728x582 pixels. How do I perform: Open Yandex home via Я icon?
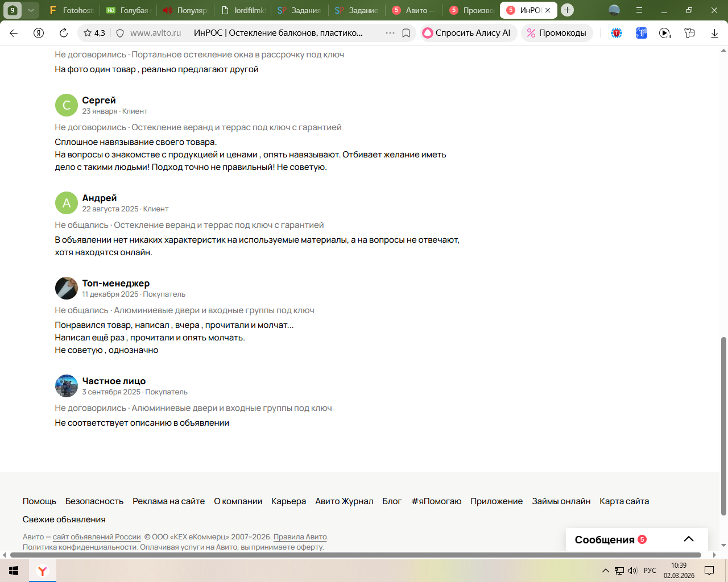(x=39, y=33)
